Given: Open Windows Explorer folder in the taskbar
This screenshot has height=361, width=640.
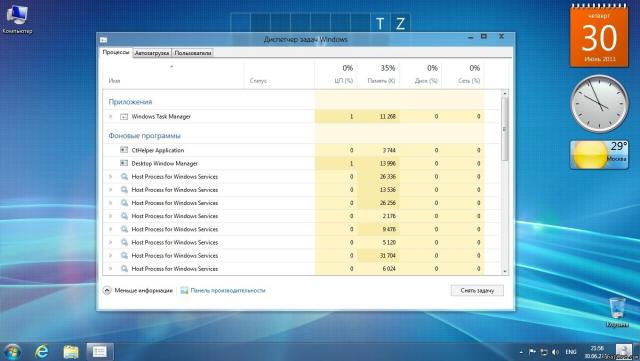Looking at the screenshot, I should [71, 352].
